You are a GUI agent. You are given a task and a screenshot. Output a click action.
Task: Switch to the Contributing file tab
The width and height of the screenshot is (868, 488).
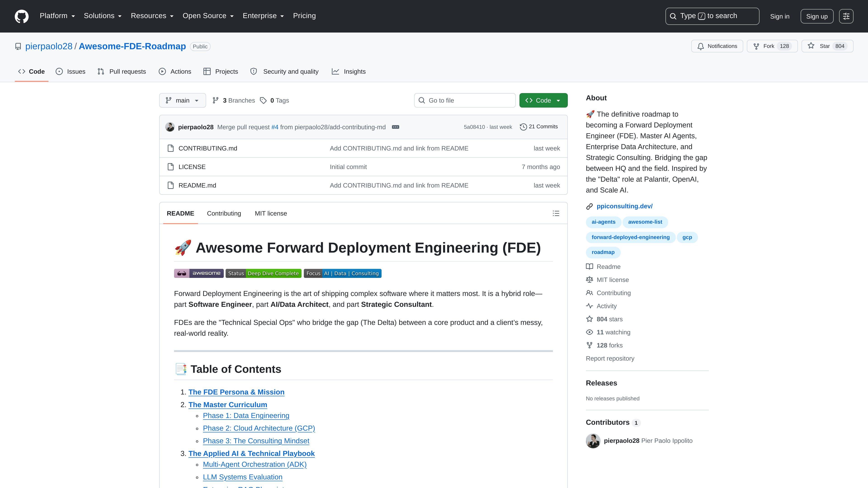coord(224,213)
